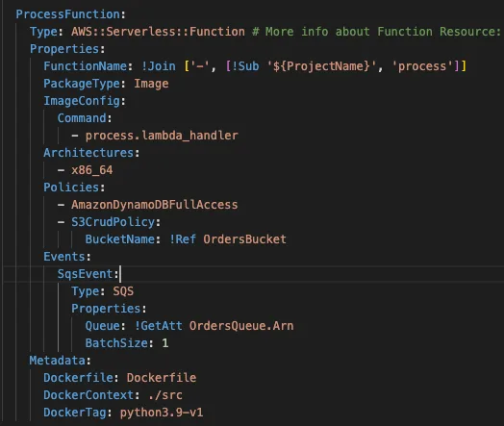Click the BatchSize key
This screenshot has height=426, width=504.
click(x=116, y=343)
